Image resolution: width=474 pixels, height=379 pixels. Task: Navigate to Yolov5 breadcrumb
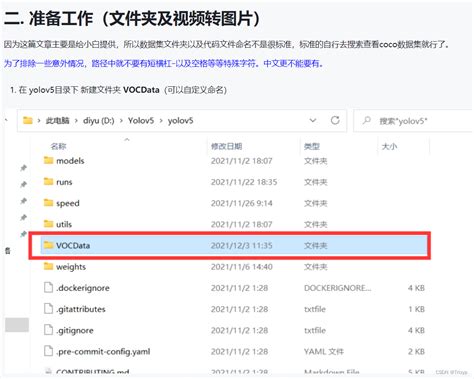[x=141, y=121]
